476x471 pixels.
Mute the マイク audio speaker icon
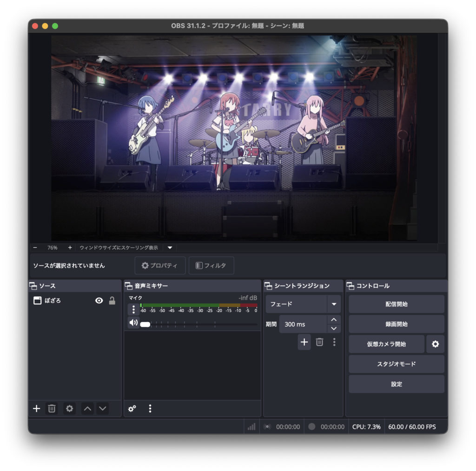133,322
